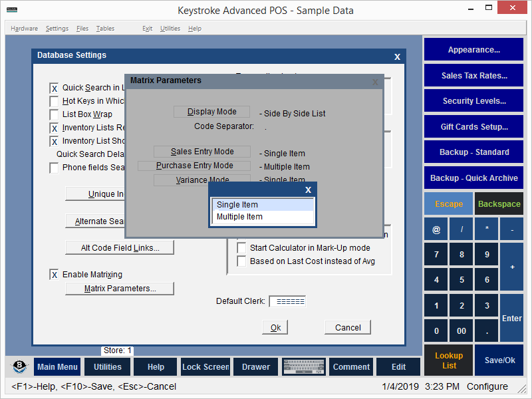The width and height of the screenshot is (532, 399).
Task: Click the application icon in title bar
Action: [12, 9]
